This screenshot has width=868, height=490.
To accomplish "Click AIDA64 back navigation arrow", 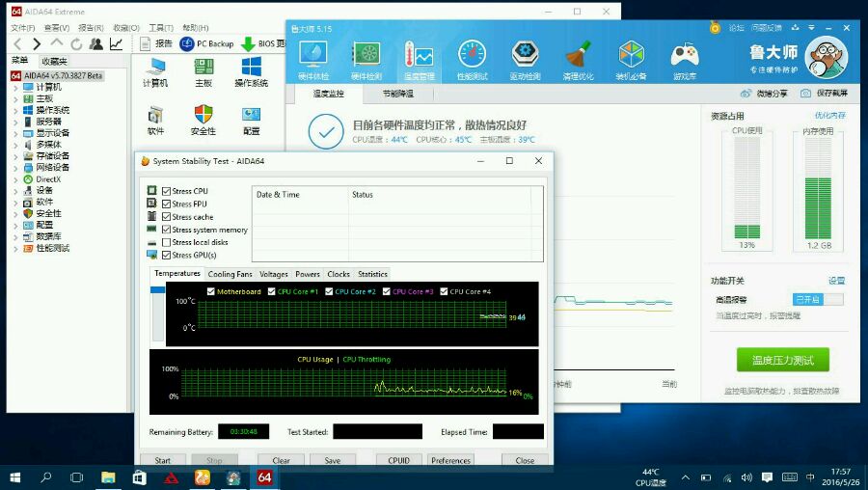I will click(17, 43).
